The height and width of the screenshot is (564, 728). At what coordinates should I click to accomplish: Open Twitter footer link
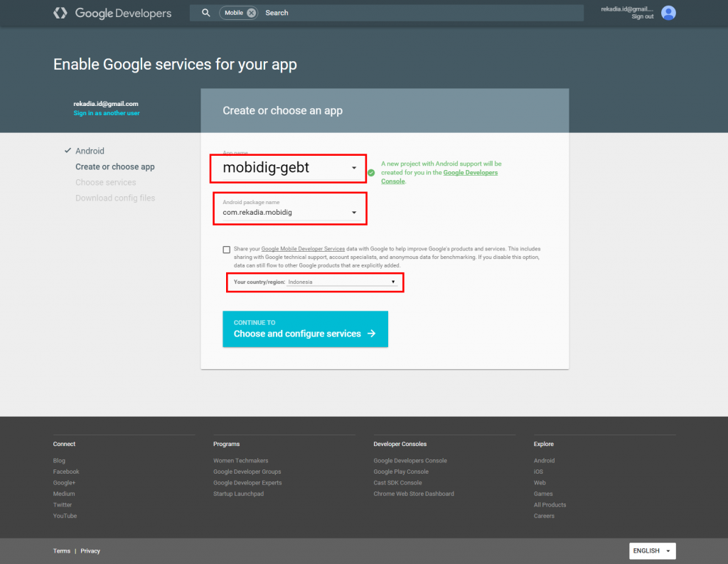(63, 505)
